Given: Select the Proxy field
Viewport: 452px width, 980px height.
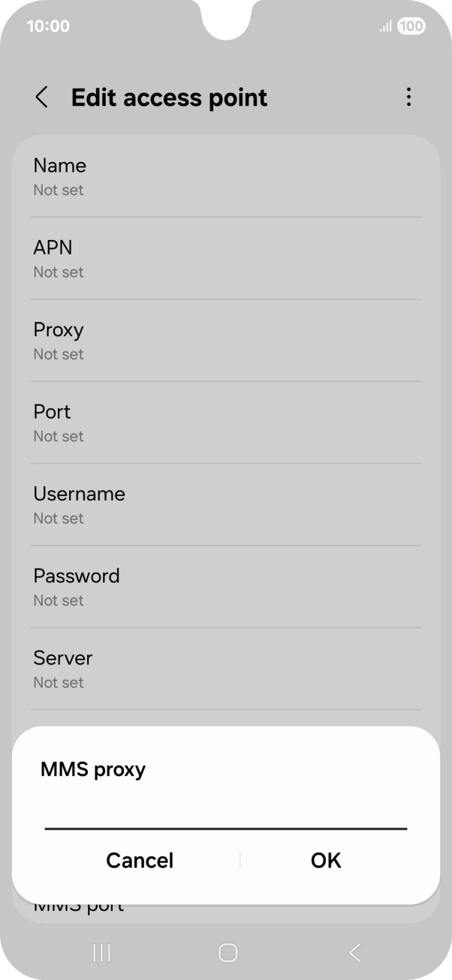Looking at the screenshot, I should [x=225, y=340].
